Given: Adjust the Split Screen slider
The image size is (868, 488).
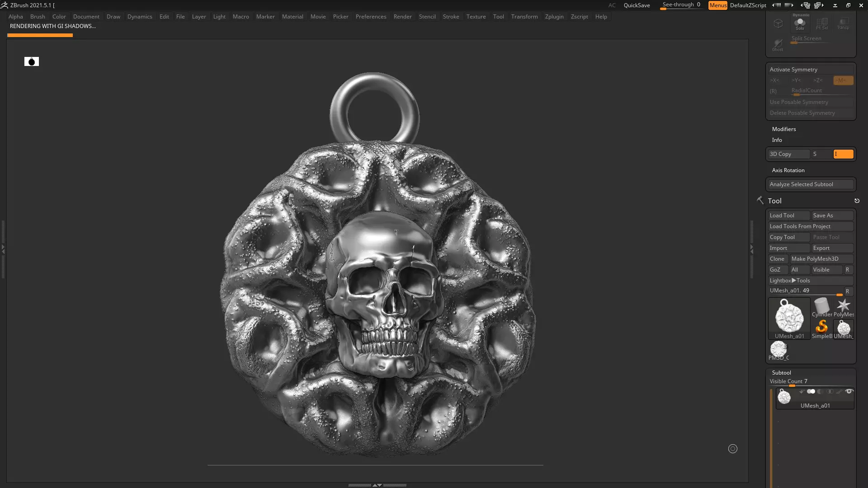Looking at the screenshot, I should 811,39.
